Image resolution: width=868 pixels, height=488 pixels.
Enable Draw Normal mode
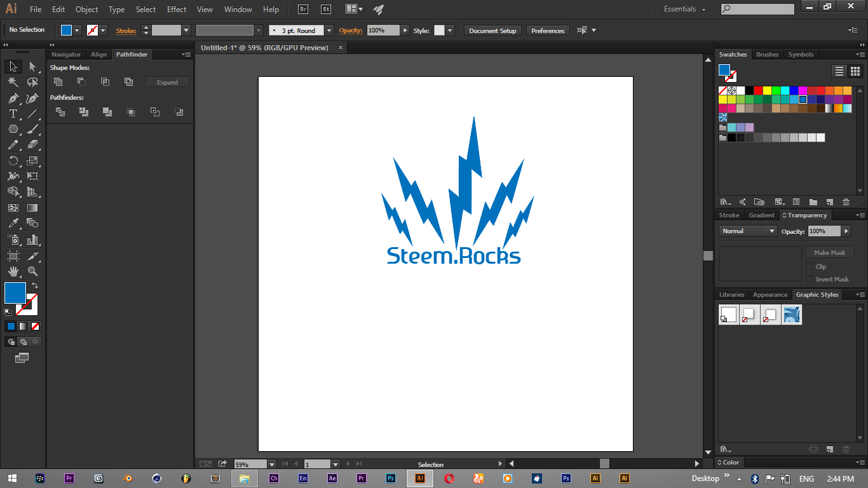[11, 342]
